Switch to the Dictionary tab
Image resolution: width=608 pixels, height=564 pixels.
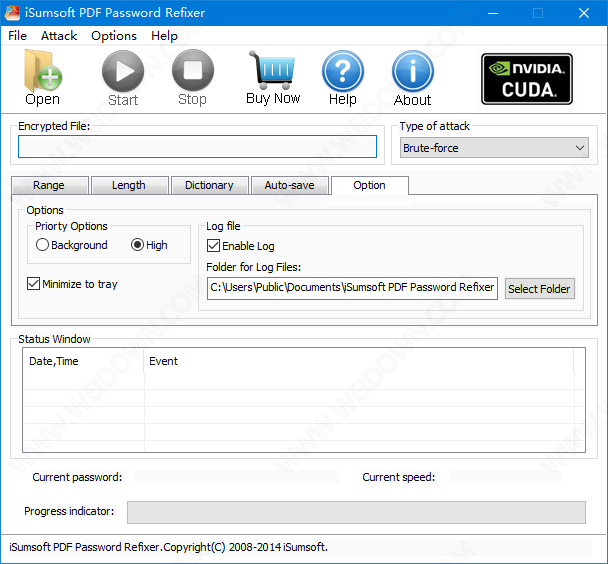(209, 185)
